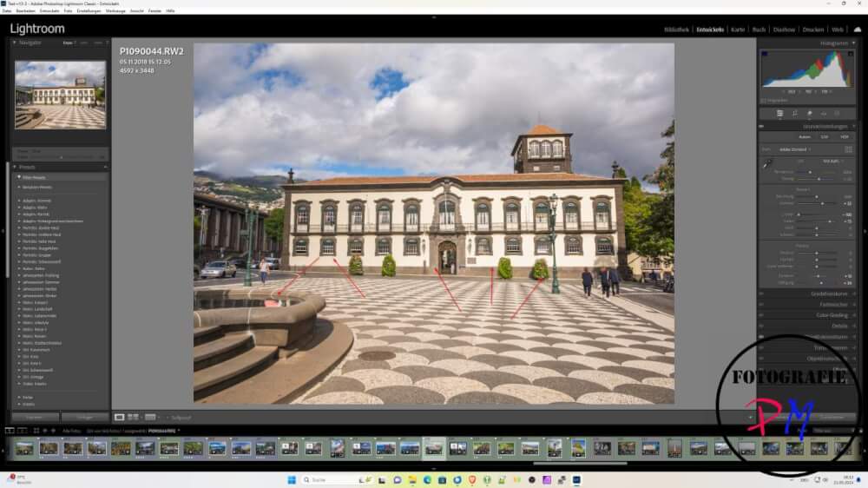868x488 pixels.
Task: Click the Navigator preview thumbnail
Action: point(61,95)
